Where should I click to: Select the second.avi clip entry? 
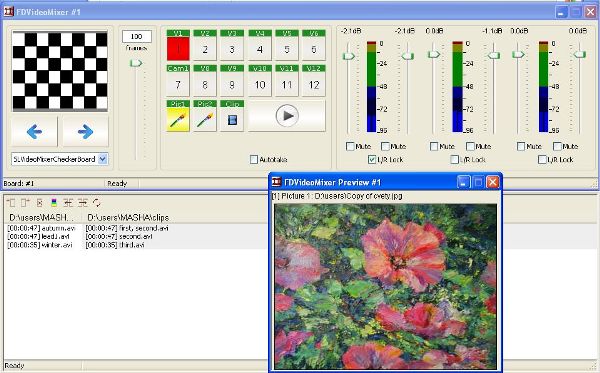coord(119,236)
